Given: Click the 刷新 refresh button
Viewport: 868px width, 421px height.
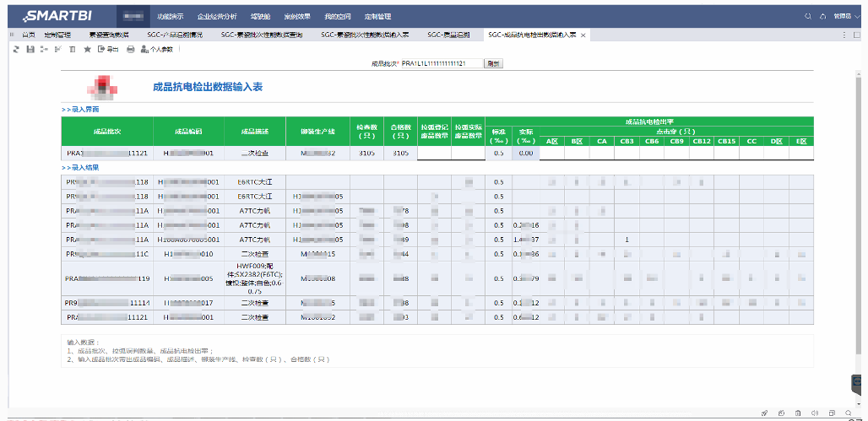Looking at the screenshot, I should [x=494, y=63].
